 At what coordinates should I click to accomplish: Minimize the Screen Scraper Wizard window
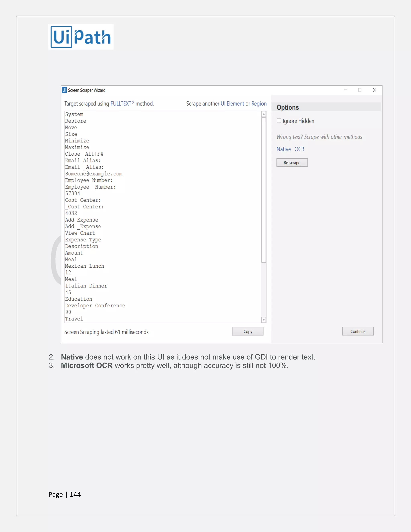pos(345,90)
